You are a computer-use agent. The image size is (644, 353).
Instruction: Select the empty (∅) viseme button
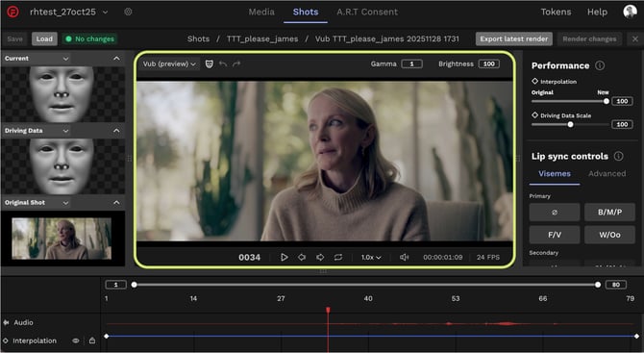tap(555, 212)
